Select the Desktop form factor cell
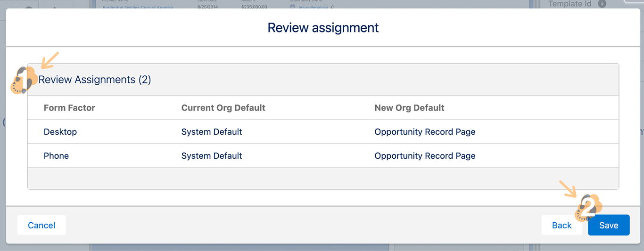The height and width of the screenshot is (251, 644). click(60, 132)
